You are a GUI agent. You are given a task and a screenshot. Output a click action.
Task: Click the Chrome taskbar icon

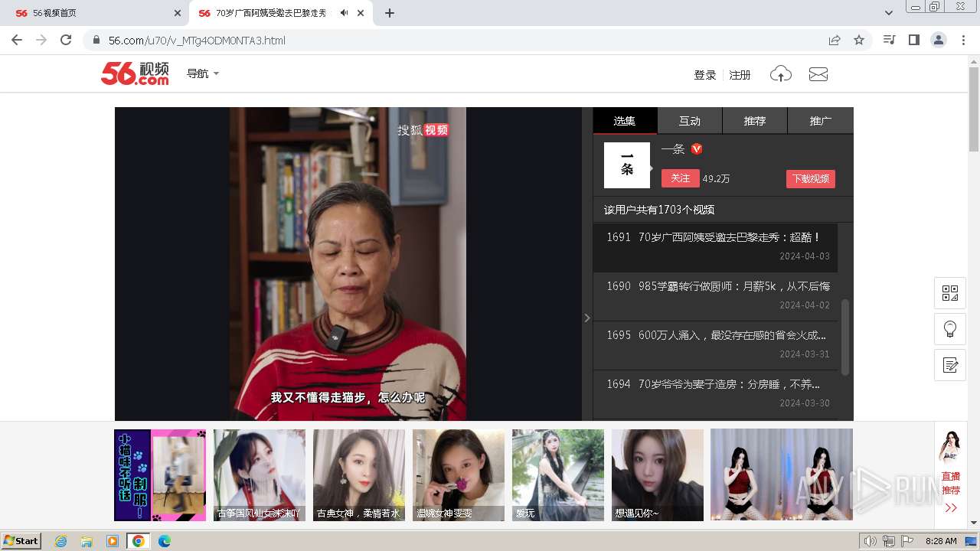[138, 541]
